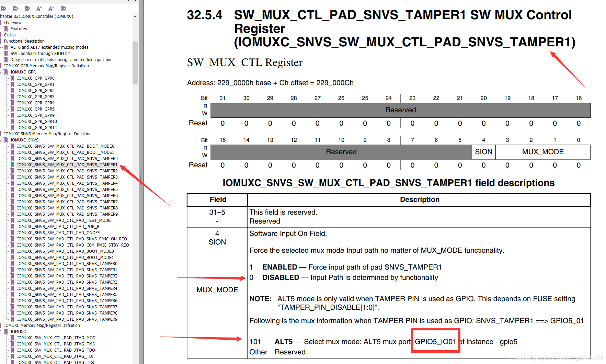Screen dimensions: 606x364
Task: Click the bookmarks panel vertical scrollbar thumb
Action: pyautogui.click(x=135, y=63)
